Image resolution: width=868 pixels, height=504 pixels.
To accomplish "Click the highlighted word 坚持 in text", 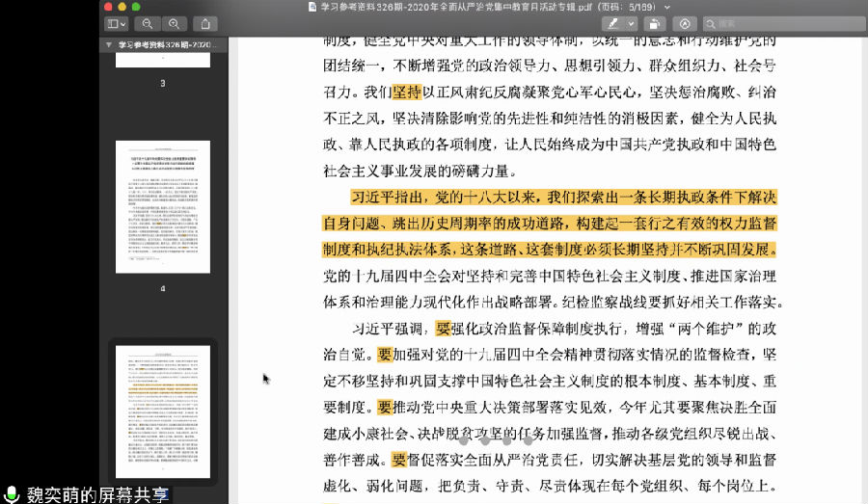I will point(407,93).
